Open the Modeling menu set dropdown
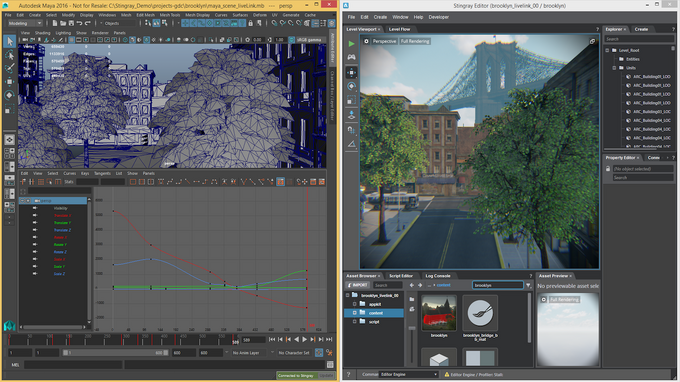 tap(25, 23)
